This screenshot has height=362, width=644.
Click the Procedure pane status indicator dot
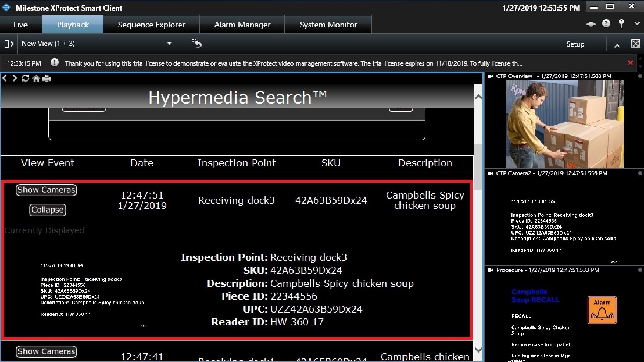(x=640, y=270)
